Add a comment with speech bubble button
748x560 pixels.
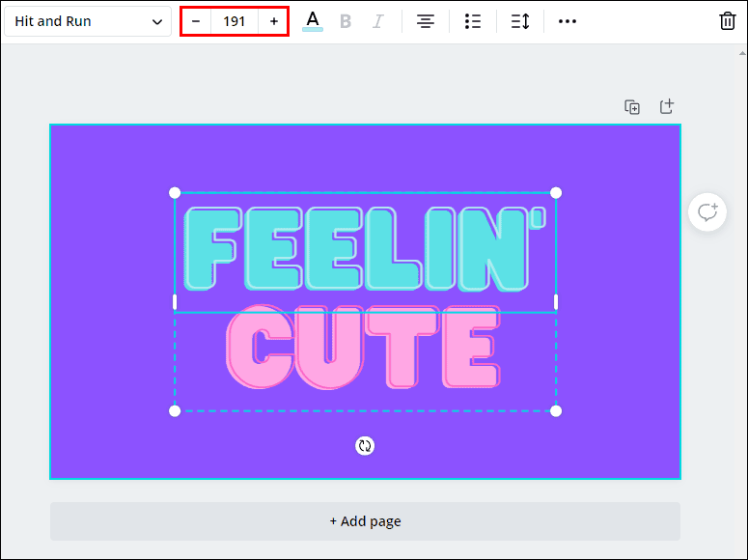[707, 212]
